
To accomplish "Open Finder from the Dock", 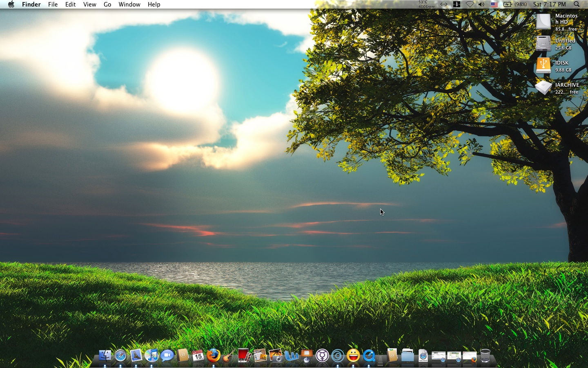I will click(x=105, y=355).
